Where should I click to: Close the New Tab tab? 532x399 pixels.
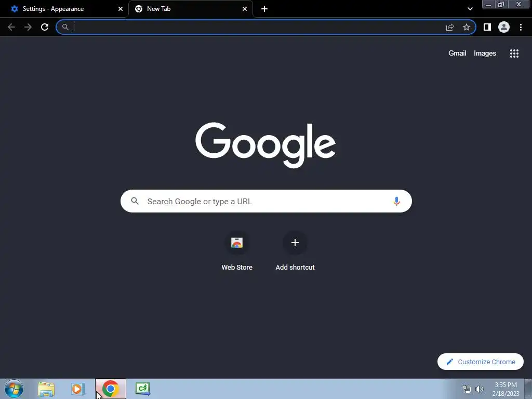click(245, 9)
